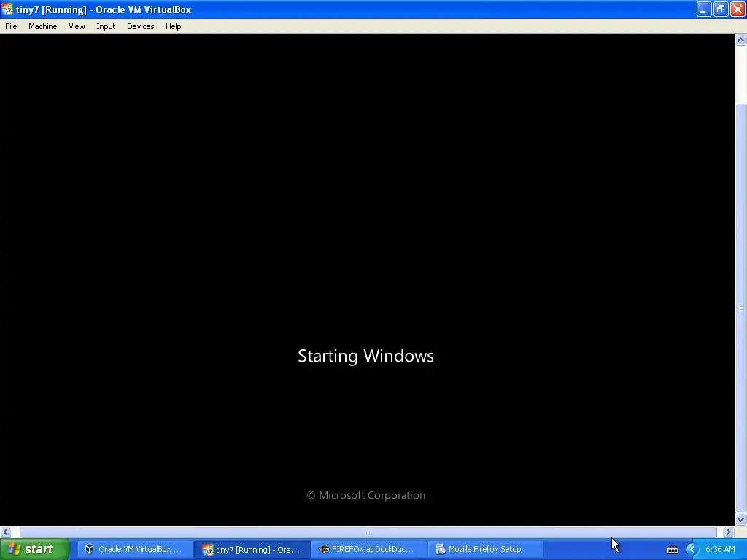Click the vertical scrollbar thumb
747x560 pixels.
[x=741, y=308]
